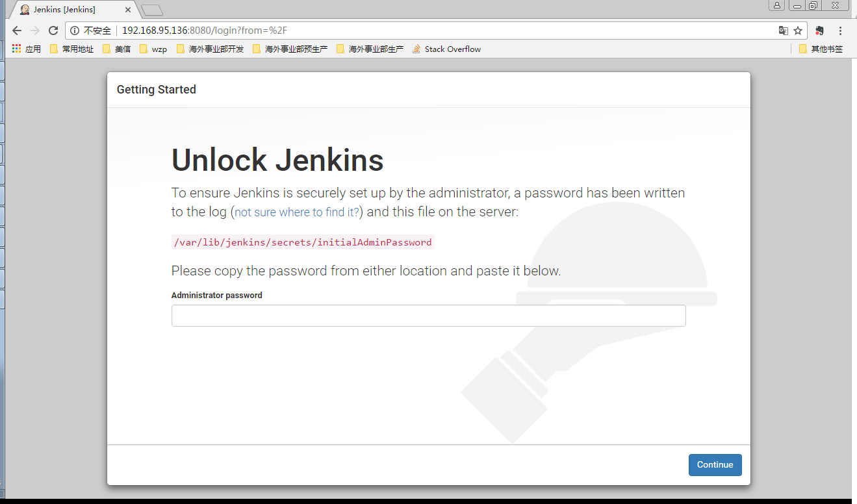Click the browser forward arrow
Screen dimensions: 857x504
pos(35,31)
